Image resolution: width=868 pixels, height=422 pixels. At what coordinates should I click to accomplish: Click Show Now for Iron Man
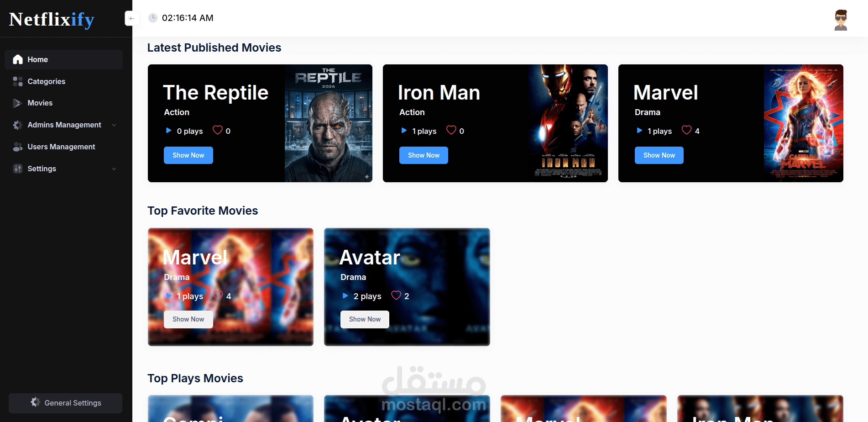(x=424, y=155)
